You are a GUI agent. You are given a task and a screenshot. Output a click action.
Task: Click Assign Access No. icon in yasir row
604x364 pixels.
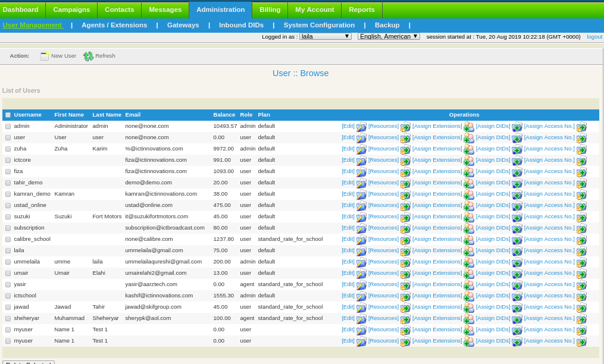tap(581, 285)
